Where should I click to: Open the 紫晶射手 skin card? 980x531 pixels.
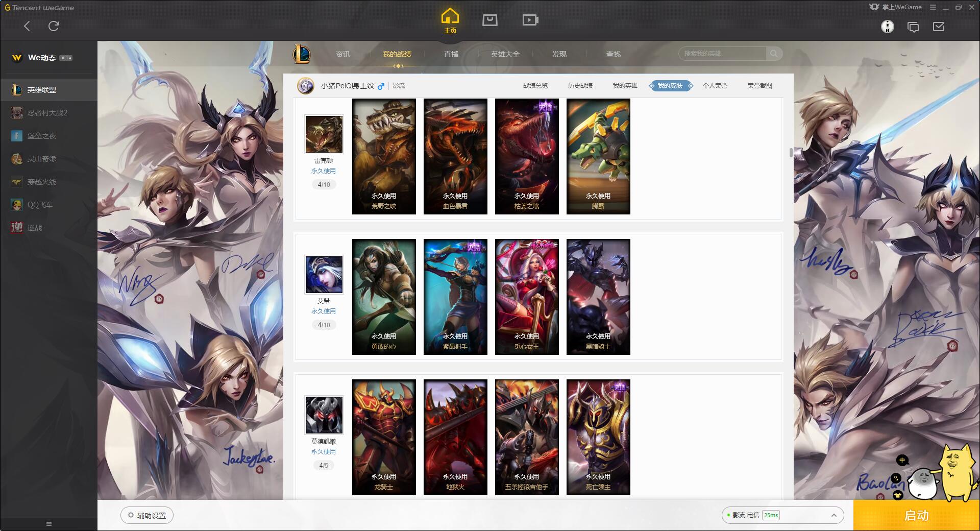tap(455, 297)
